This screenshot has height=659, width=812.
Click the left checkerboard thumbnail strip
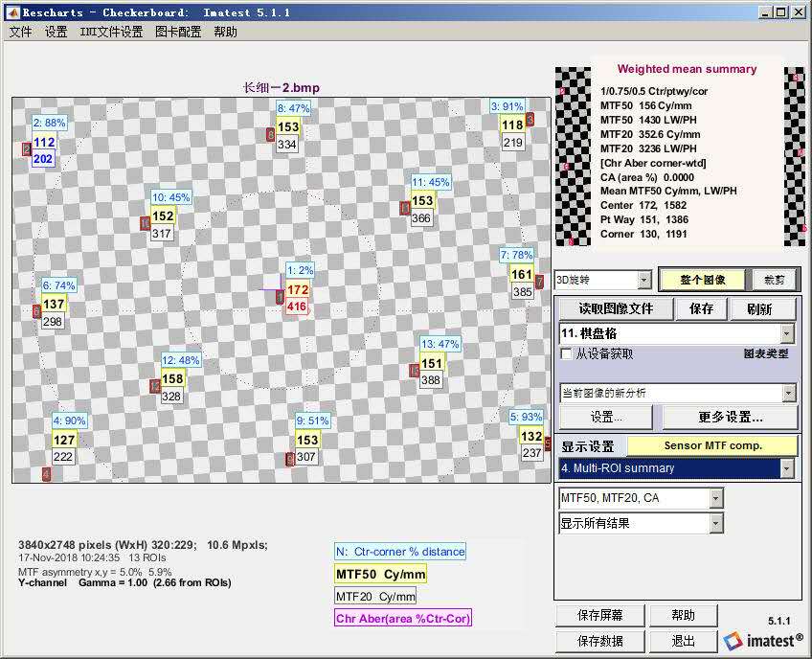pyautogui.click(x=571, y=157)
